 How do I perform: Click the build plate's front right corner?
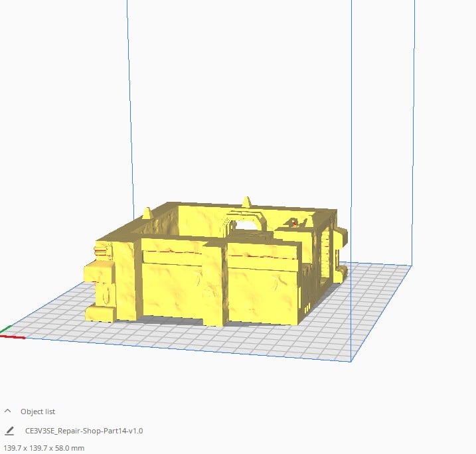coord(351,361)
